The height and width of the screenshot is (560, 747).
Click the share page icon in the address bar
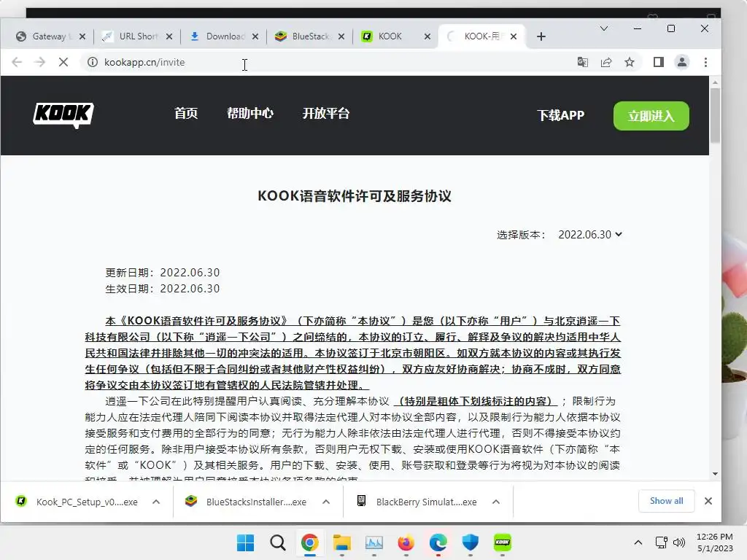coord(606,63)
